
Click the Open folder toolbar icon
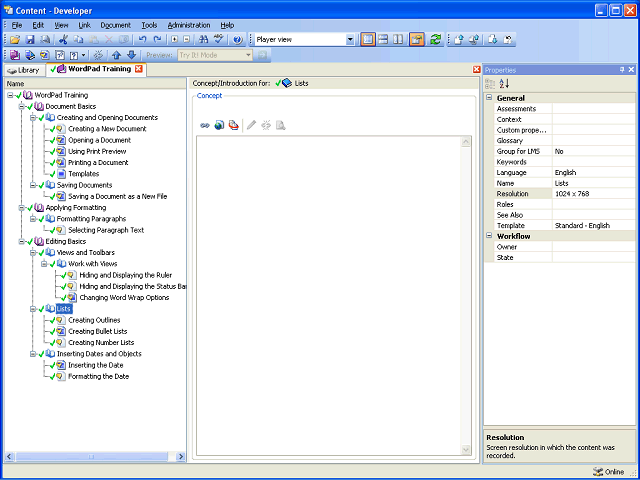tap(15, 40)
